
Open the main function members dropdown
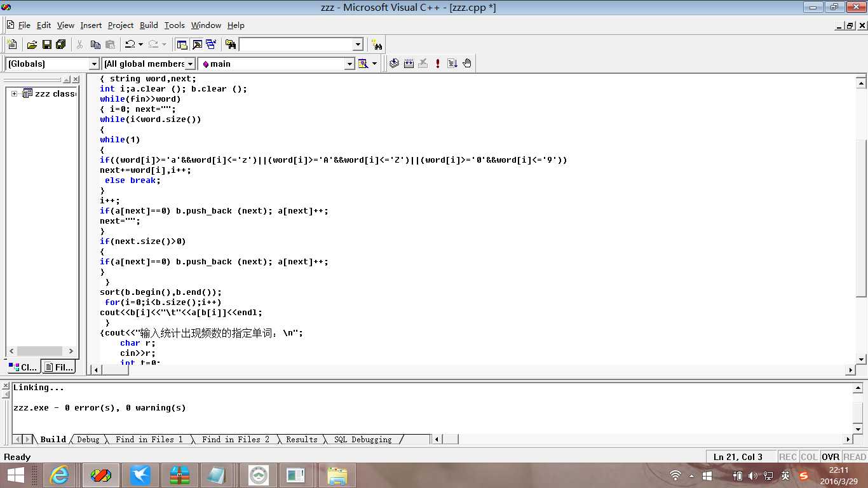[x=349, y=64]
